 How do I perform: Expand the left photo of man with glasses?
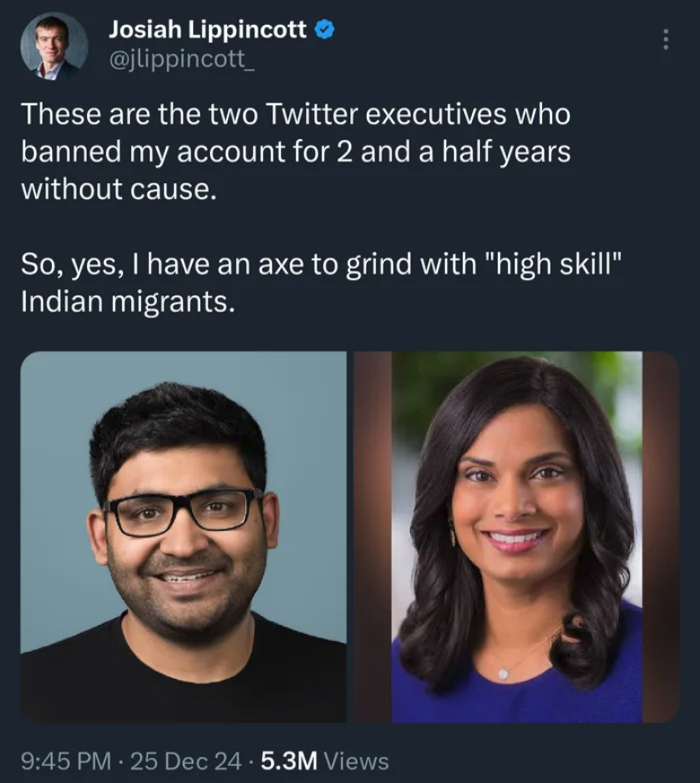click(x=183, y=537)
